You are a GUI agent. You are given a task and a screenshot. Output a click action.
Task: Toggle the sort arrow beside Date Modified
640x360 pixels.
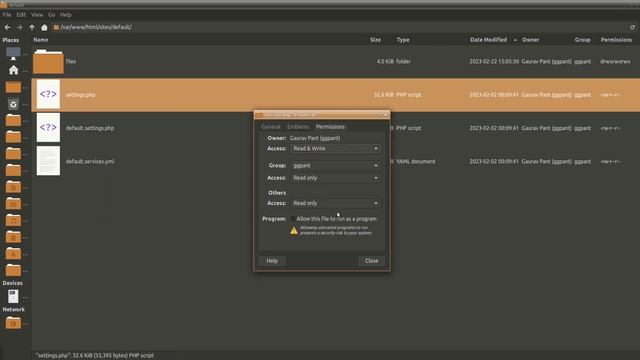tap(515, 40)
